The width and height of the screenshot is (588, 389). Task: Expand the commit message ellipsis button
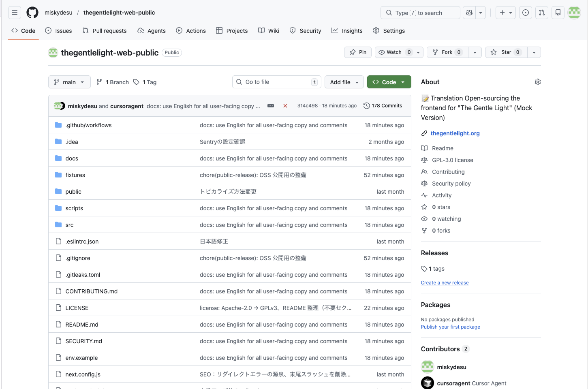tap(271, 106)
